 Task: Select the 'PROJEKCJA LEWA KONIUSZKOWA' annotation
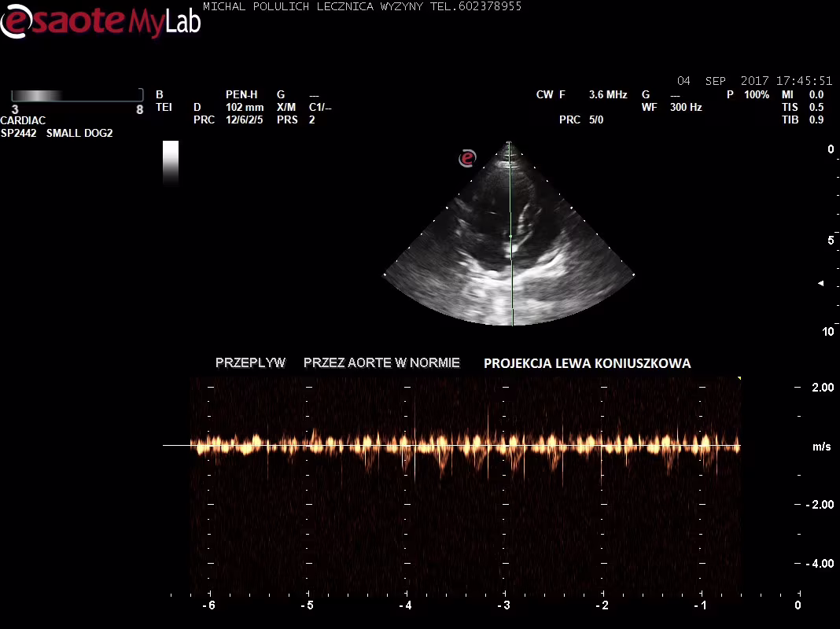tap(587, 363)
